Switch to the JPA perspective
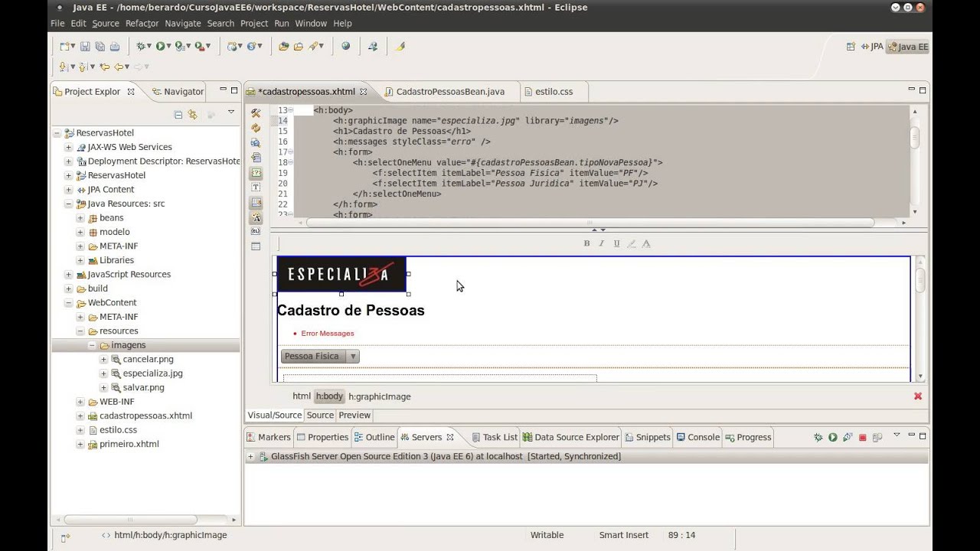The width and height of the screenshot is (980, 551). point(871,47)
